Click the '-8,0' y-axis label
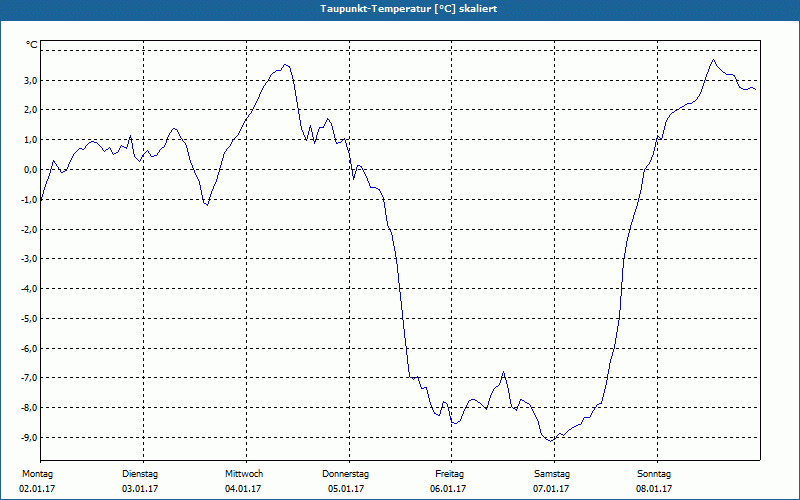Screen dimensions: 800x500 (x=29, y=408)
